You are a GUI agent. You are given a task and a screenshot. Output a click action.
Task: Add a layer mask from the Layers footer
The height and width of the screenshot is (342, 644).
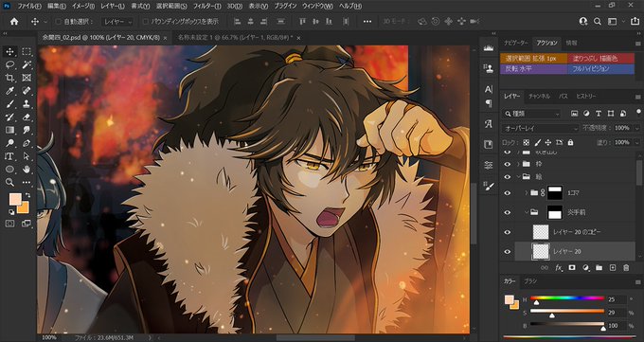[x=571, y=267]
